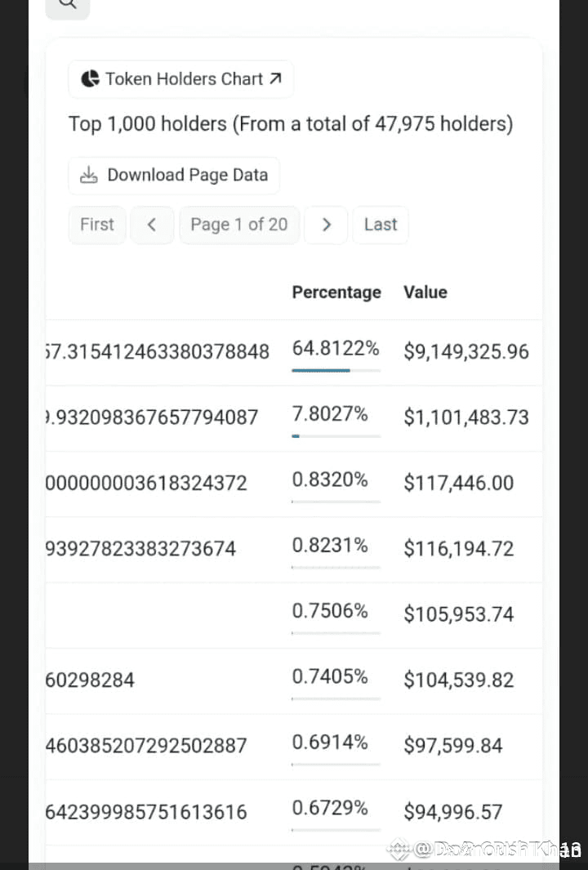Viewport: 588px width, 870px height.
Task: Select the $1,101,483.73 value cell
Action: click(466, 417)
